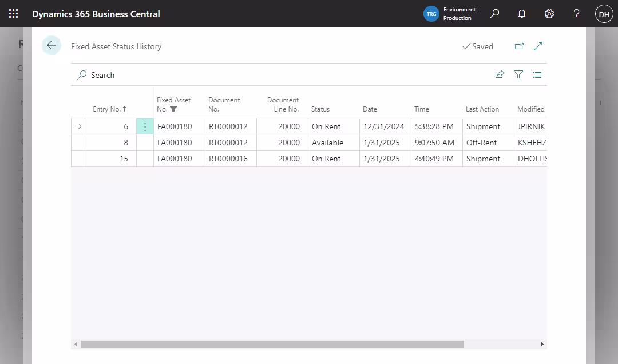The height and width of the screenshot is (364, 618).
Task: Open row actions for entry 6
Action: coord(145,126)
